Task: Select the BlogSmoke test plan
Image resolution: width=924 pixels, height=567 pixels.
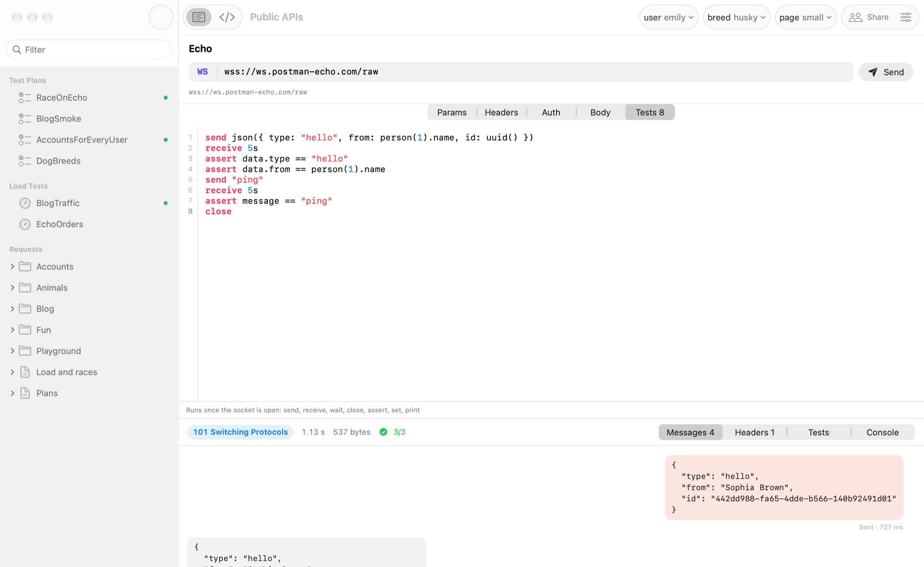Action: [x=89, y=119]
